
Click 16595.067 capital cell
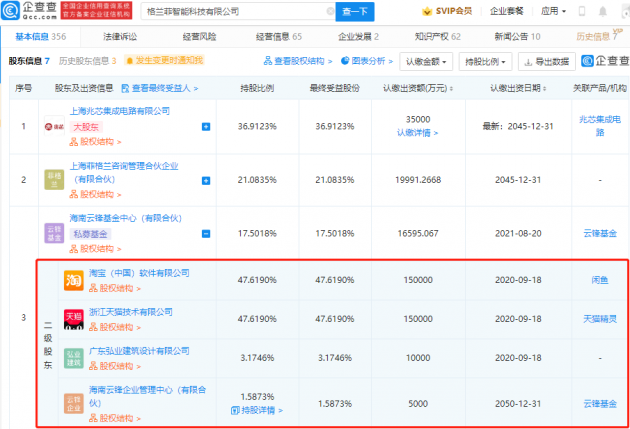418,233
